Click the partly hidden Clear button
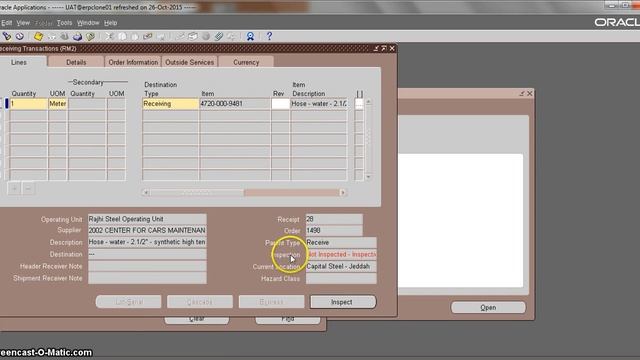The image size is (640, 360). tap(197, 320)
